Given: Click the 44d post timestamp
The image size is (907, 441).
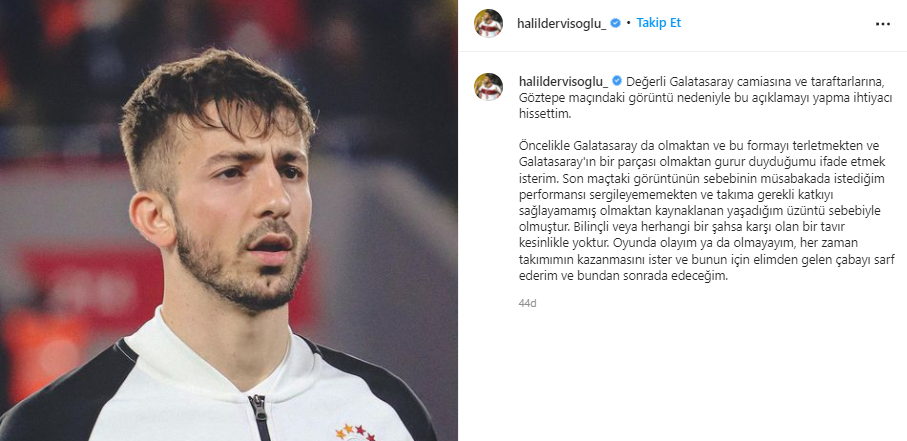Looking at the screenshot, I should [527, 303].
